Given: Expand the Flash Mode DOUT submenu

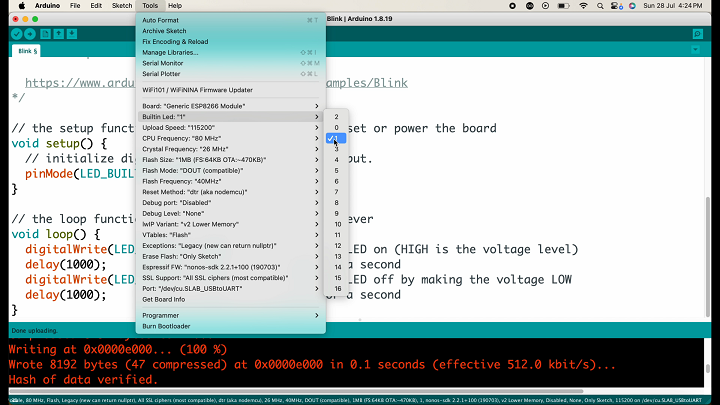Looking at the screenshot, I should pos(231,170).
